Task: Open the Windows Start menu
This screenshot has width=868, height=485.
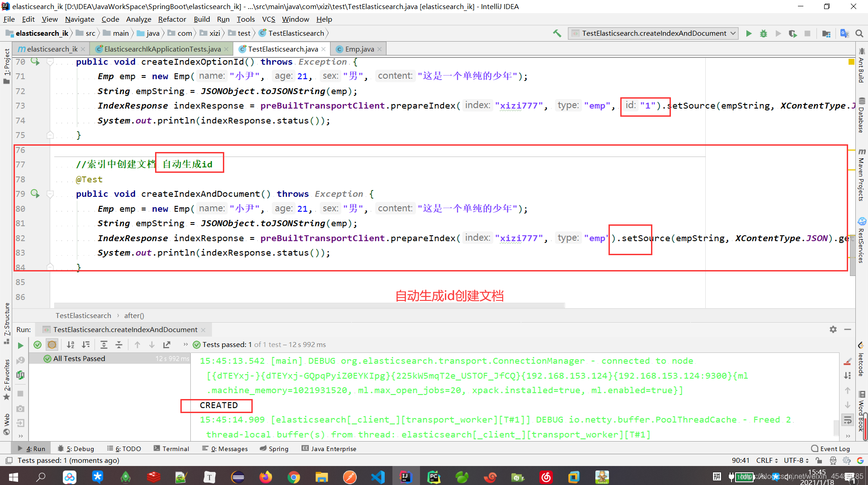Action: point(13,477)
